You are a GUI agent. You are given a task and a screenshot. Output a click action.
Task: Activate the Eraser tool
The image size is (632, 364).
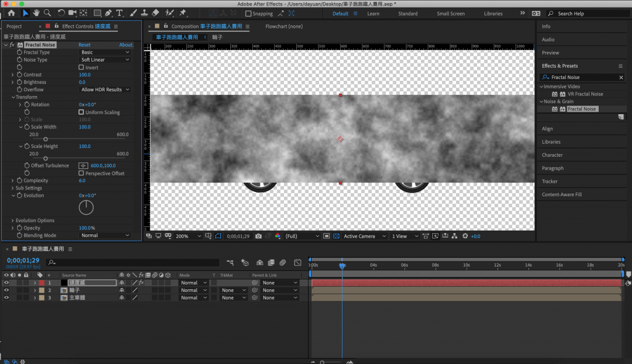point(155,13)
